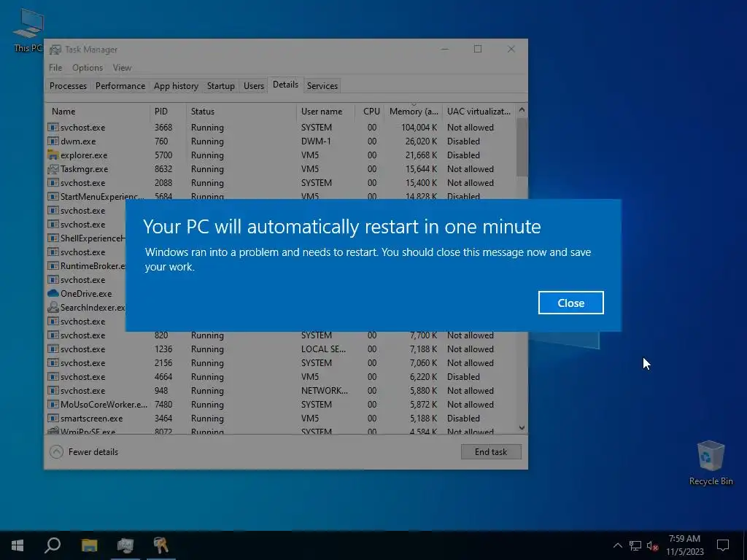Click icon of svchost.exe with PID 1236

tap(53, 349)
